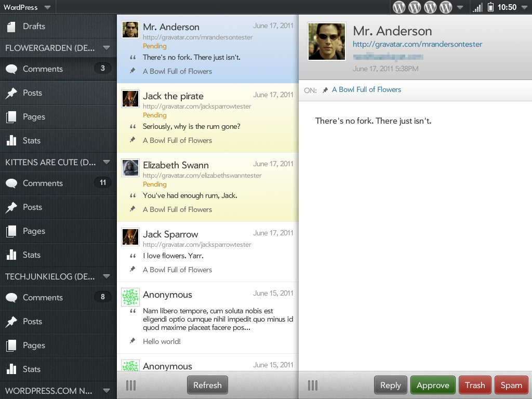Click Mr. Anderson large avatar in detail pane
Image resolution: width=532 pixels, height=399 pixels.
(327, 42)
